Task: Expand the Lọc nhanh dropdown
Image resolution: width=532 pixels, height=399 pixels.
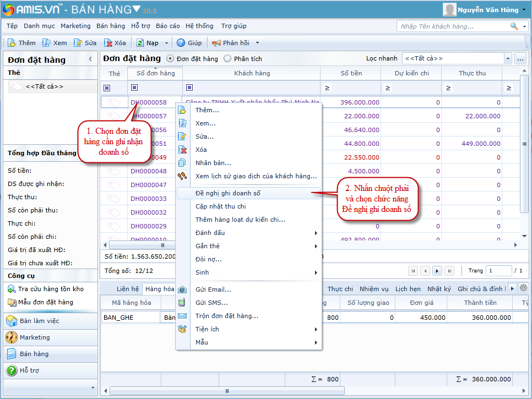Action: tap(507, 58)
